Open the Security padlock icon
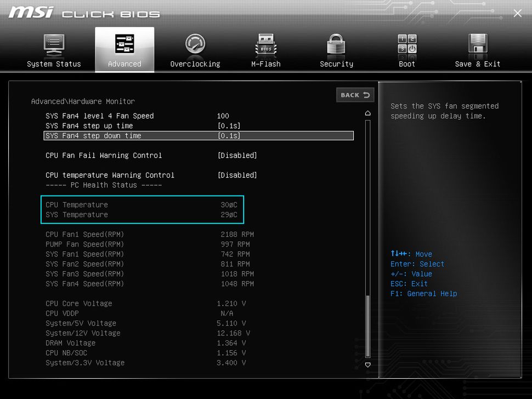 pyautogui.click(x=336, y=44)
